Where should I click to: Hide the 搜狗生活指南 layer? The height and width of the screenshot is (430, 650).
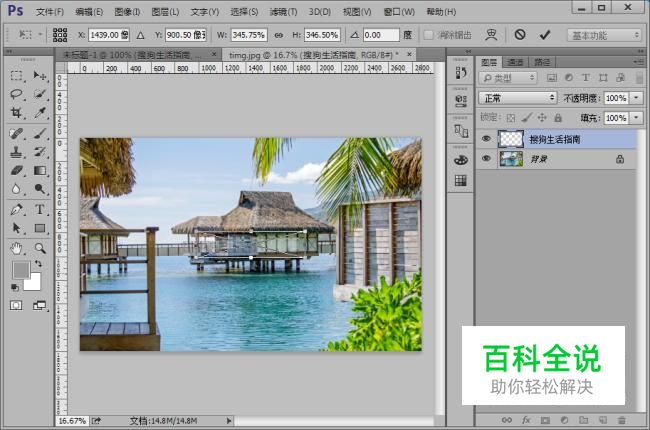coord(486,139)
